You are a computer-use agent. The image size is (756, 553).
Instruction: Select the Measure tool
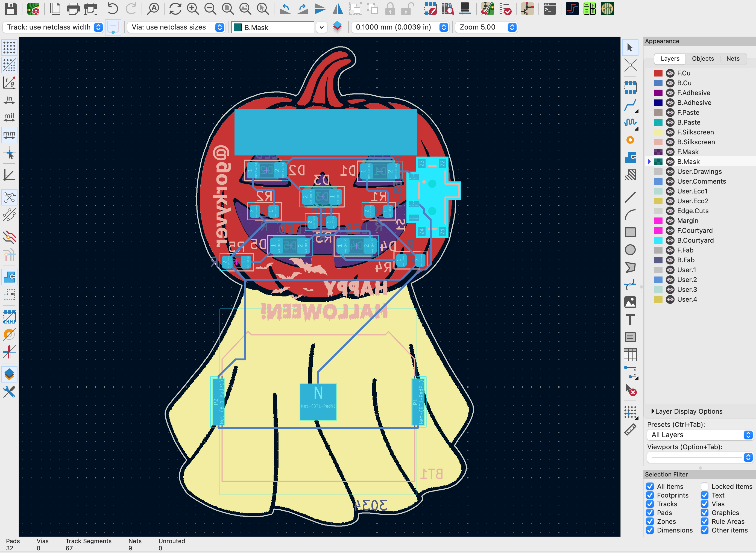[631, 430]
